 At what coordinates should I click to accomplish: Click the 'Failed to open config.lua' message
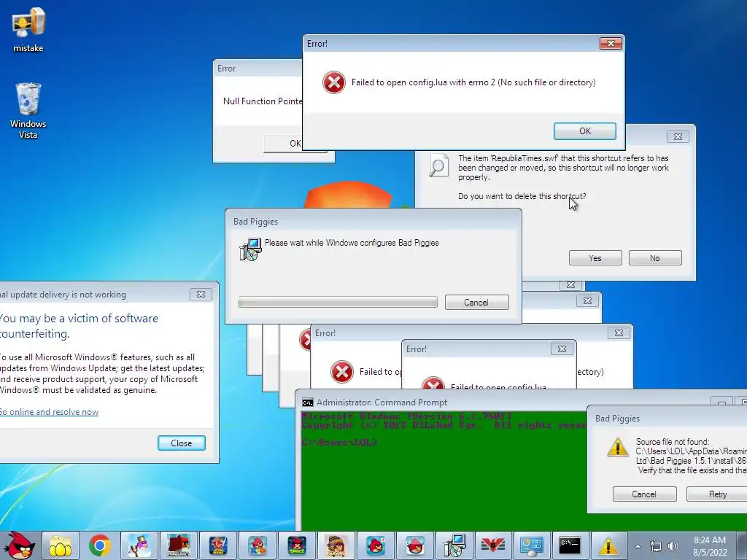(x=473, y=82)
